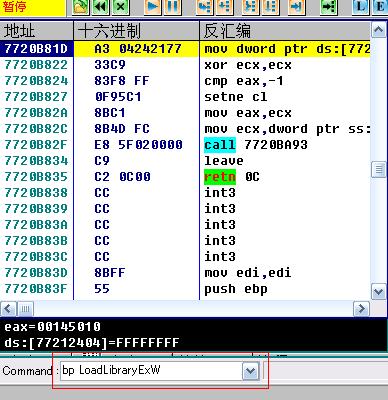This screenshot has width=388, height=400.
Task: Select address 7720B82C
Action: pyautogui.click(x=36, y=129)
